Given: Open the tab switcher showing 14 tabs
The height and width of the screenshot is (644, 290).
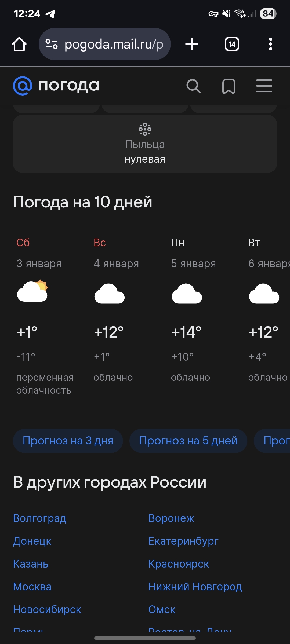Looking at the screenshot, I should pyautogui.click(x=232, y=44).
